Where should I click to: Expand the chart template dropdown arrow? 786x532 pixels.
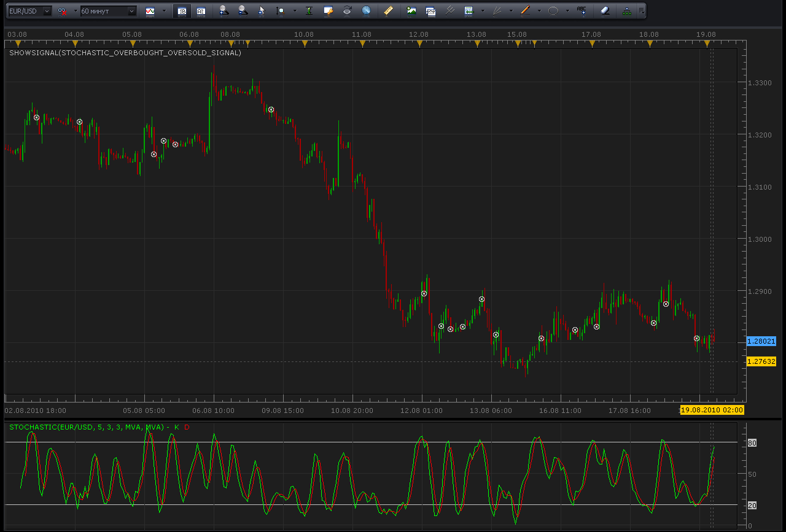click(x=483, y=11)
